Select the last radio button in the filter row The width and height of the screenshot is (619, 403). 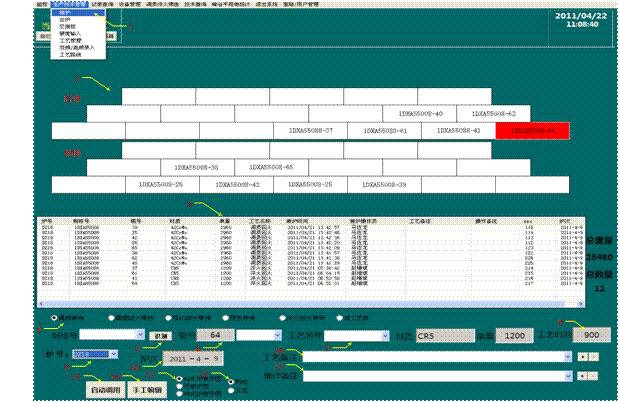[x=337, y=318]
